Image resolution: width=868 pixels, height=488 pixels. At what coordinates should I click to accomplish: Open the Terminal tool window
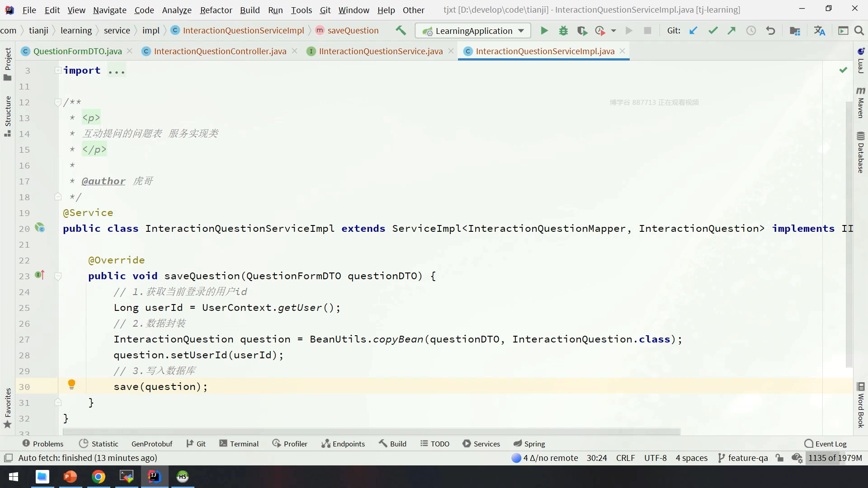pyautogui.click(x=239, y=444)
